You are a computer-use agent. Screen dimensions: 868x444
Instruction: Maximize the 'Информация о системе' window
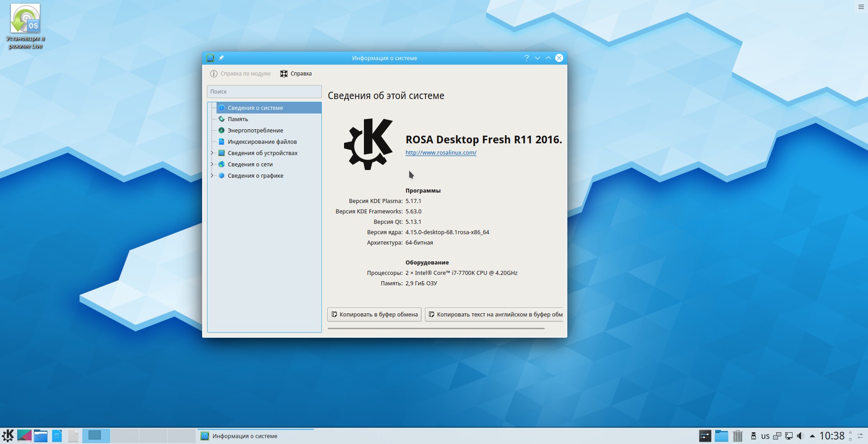click(x=548, y=58)
